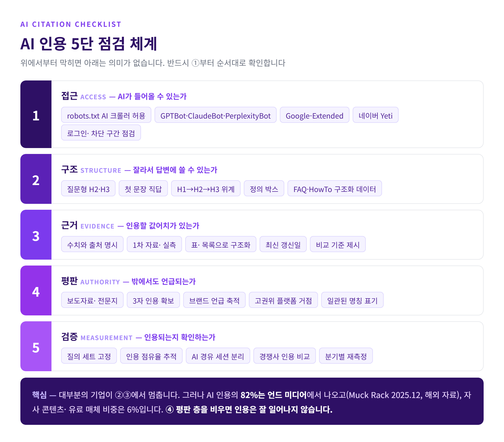Click the 'AI CITATION CHECKLIST' label
Screen dimensions: 504x442
click(x=71, y=24)
